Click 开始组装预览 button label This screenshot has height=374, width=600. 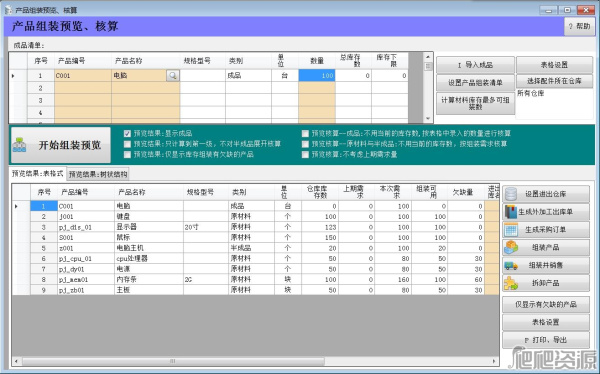(x=70, y=145)
